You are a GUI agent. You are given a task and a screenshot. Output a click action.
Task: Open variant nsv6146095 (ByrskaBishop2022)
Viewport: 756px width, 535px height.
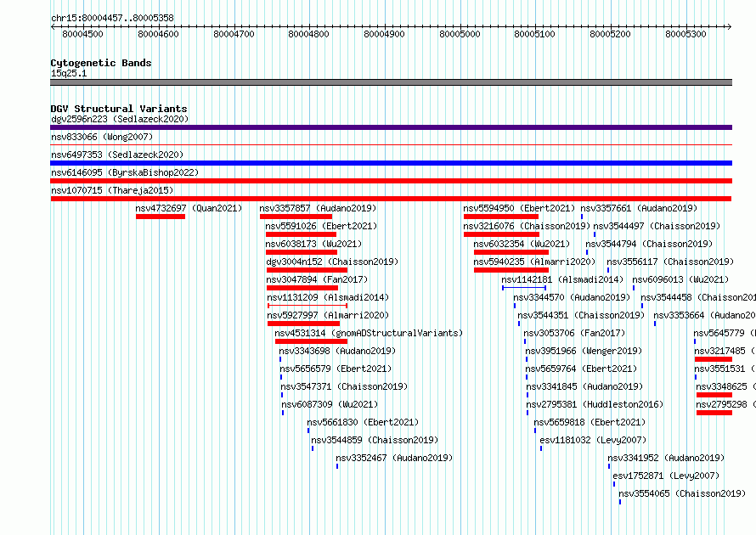click(x=125, y=172)
